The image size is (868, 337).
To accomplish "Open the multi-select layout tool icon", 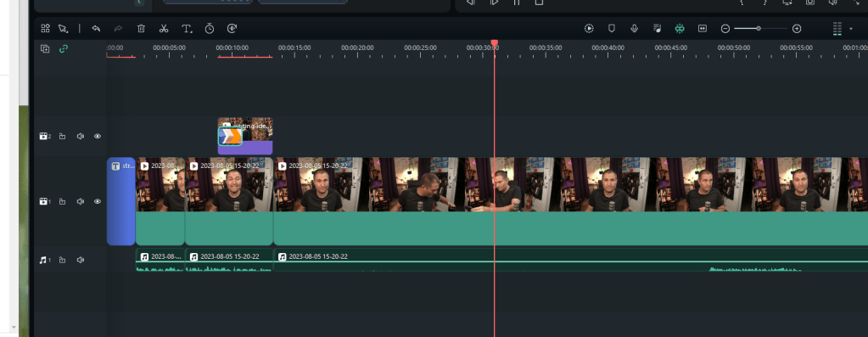I will 45,28.
